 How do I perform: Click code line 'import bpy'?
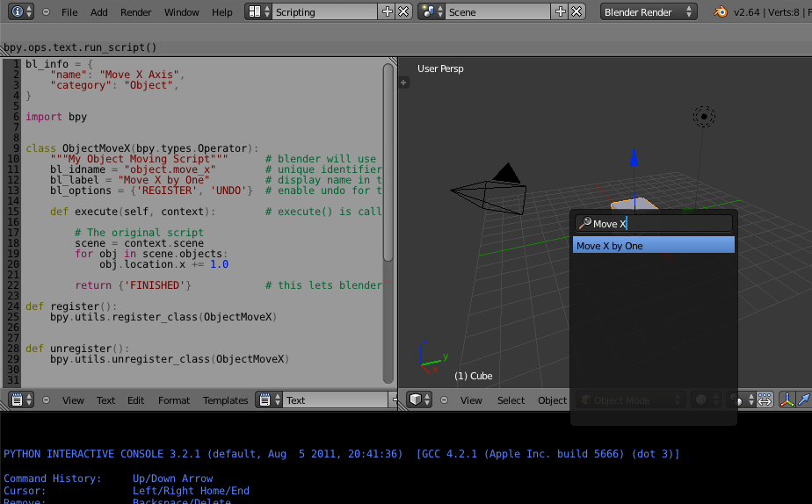tap(56, 117)
